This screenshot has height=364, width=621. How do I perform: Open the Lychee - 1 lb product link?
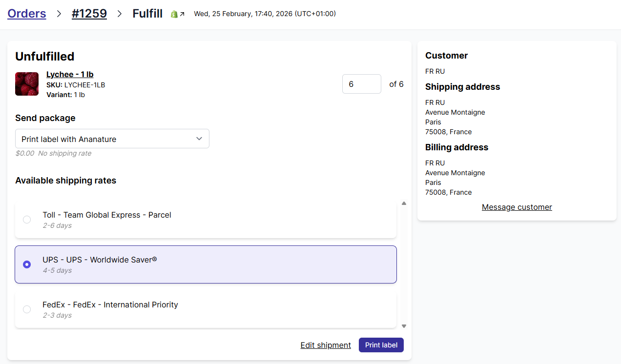[x=70, y=74]
